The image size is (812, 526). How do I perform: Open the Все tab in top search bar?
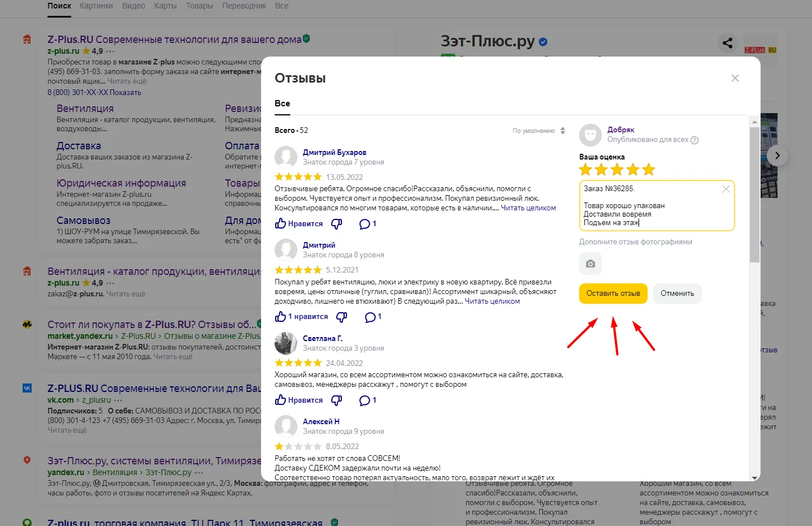282,6
